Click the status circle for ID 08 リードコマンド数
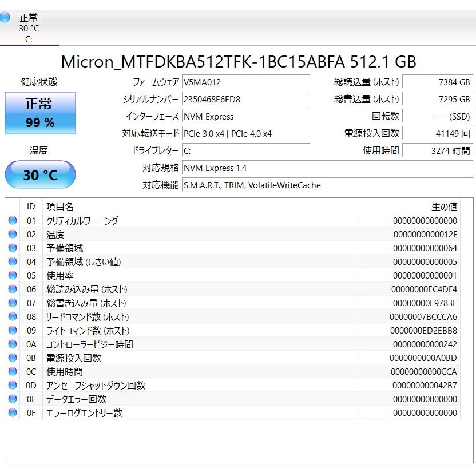Screen dimensions: 476x476 coord(13,316)
